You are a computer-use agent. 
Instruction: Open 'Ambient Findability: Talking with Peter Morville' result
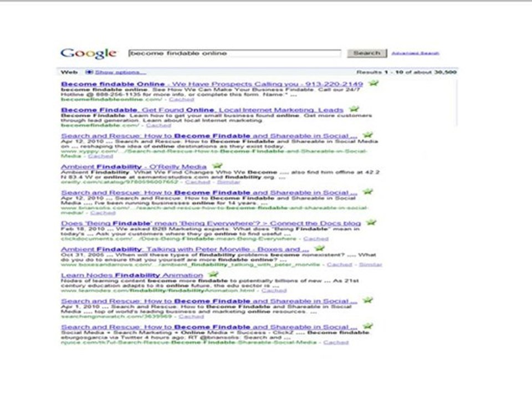pyautogui.click(x=185, y=249)
